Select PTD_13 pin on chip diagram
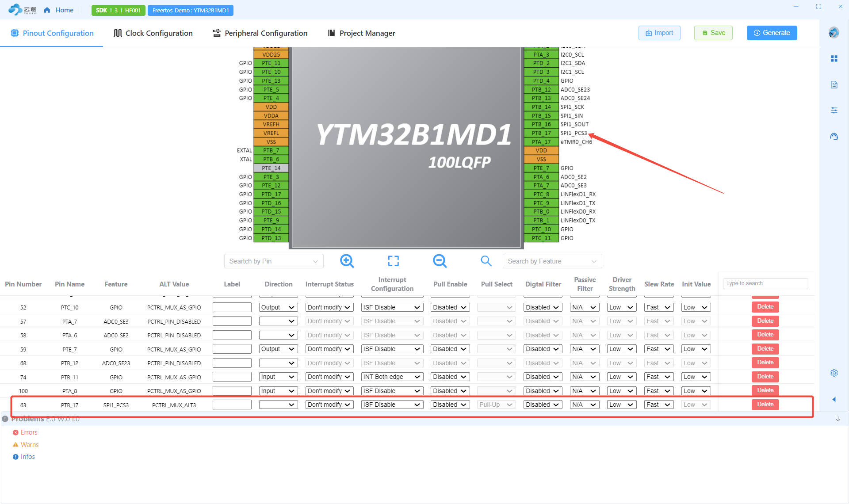This screenshot has height=504, width=849. click(271, 238)
